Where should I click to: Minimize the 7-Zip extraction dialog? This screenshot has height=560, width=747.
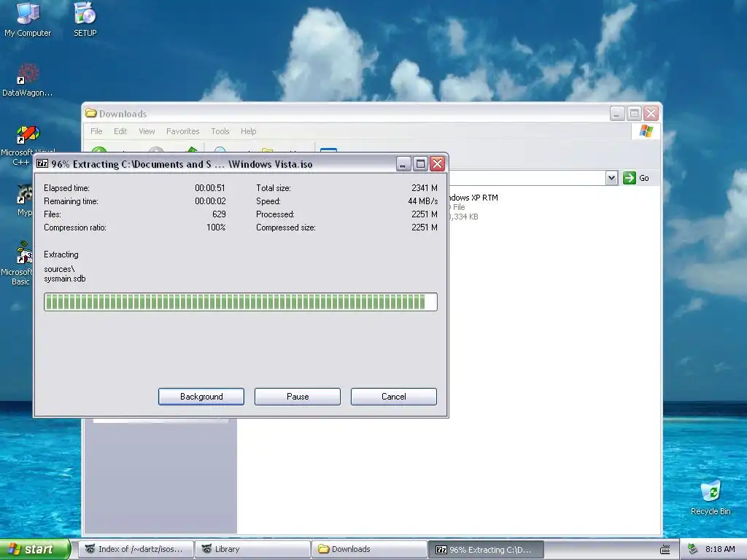tap(403, 164)
